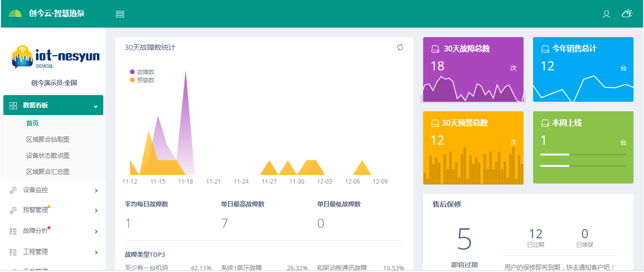
Task: Open 设备状态散点图 submenu item
Action: [48, 155]
